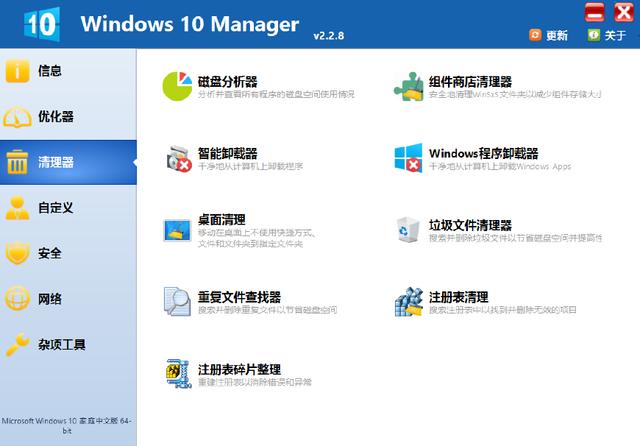640x446 pixels.
Task: Open the 关于 about button
Action: pyautogui.click(x=606, y=35)
